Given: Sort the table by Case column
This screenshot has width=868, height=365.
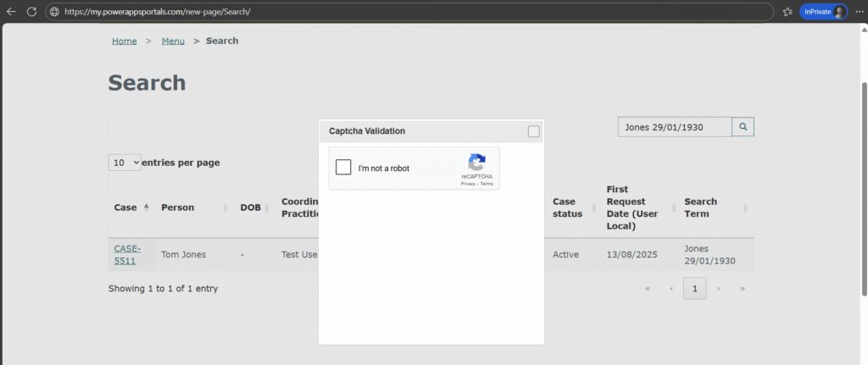Looking at the screenshot, I should (131, 207).
